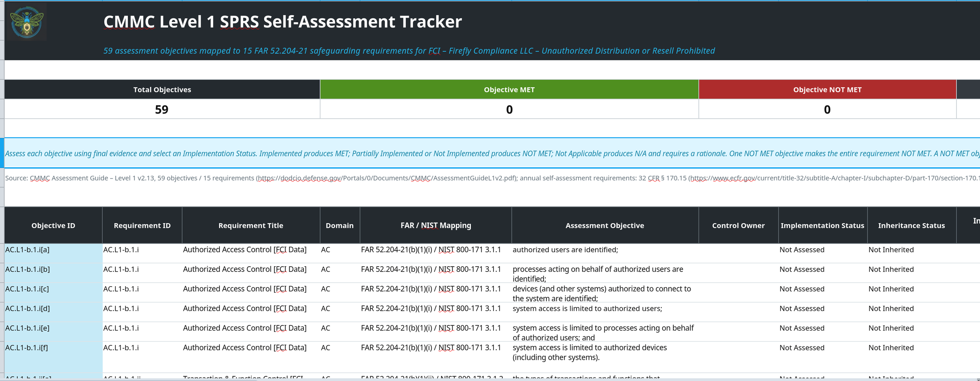Select the AC.L1-b.1.i[c] objective ID cell

53,293
